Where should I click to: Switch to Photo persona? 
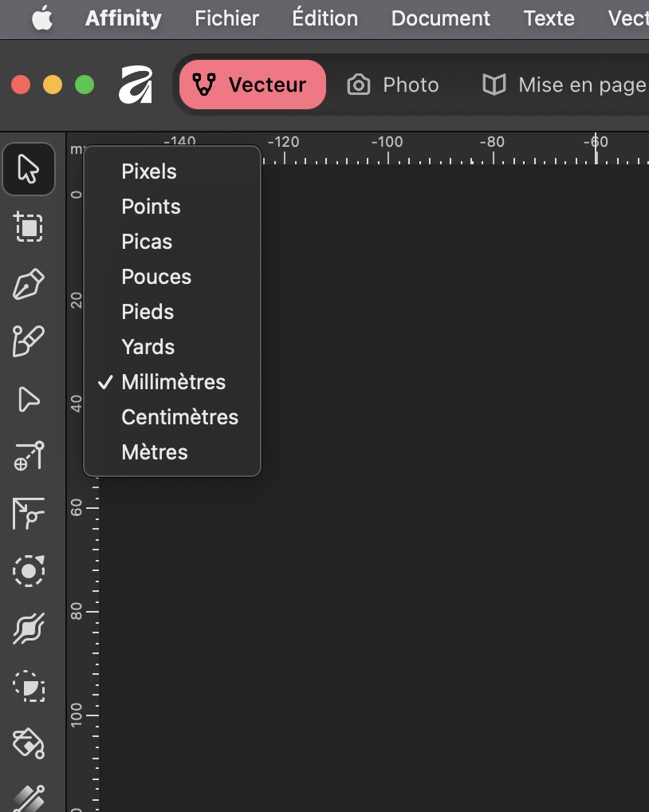coord(393,85)
